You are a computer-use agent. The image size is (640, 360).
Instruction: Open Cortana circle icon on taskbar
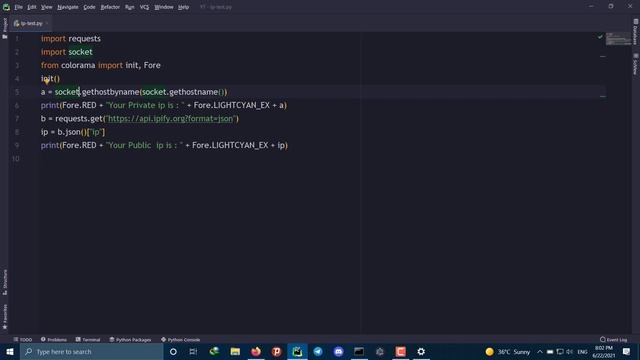click(173, 351)
